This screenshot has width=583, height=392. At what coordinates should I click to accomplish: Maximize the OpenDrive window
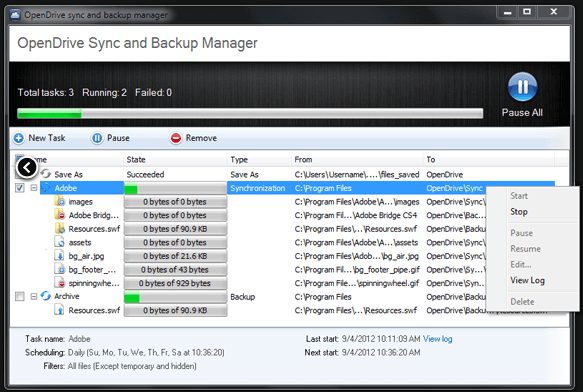527,12
